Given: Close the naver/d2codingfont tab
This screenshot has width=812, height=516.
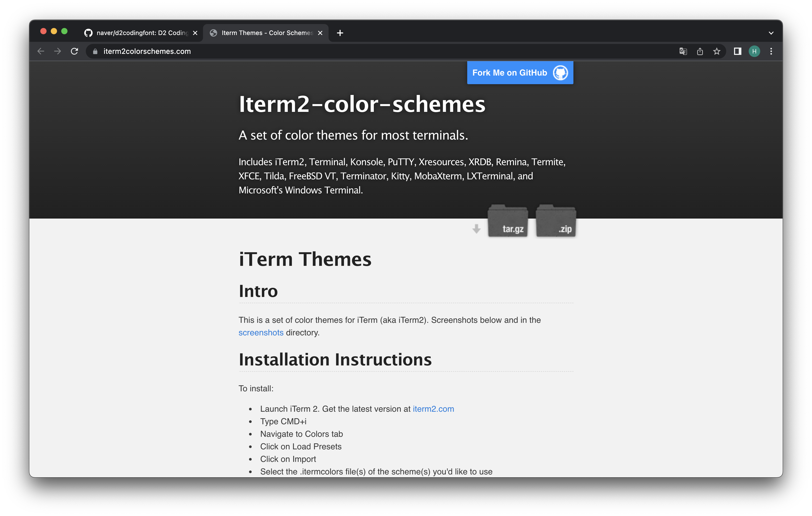Looking at the screenshot, I should [195, 33].
